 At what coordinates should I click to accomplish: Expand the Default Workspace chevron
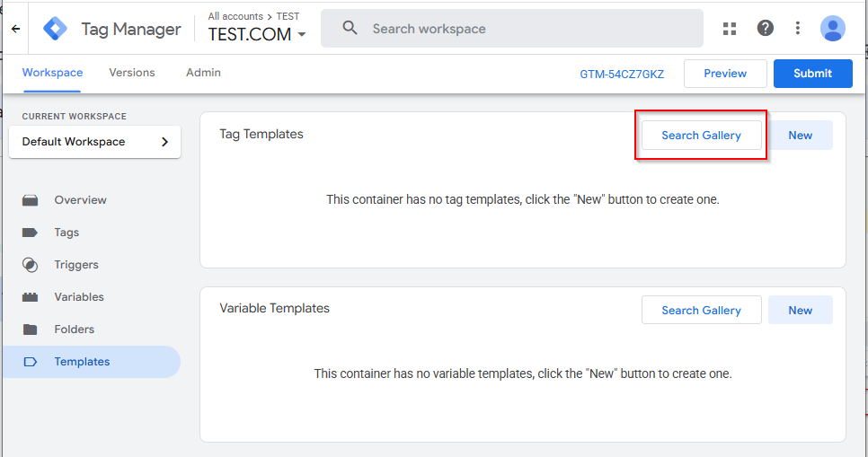point(164,142)
